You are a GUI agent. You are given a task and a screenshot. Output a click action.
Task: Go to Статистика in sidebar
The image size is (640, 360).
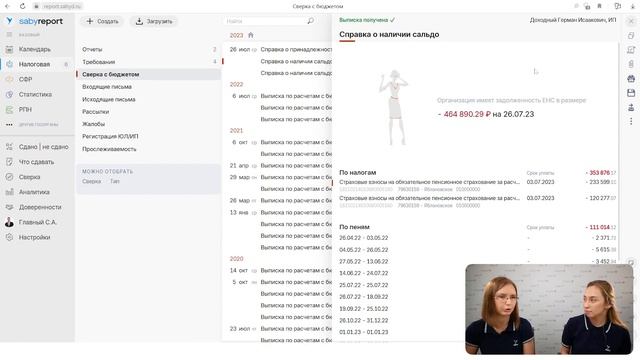[35, 95]
